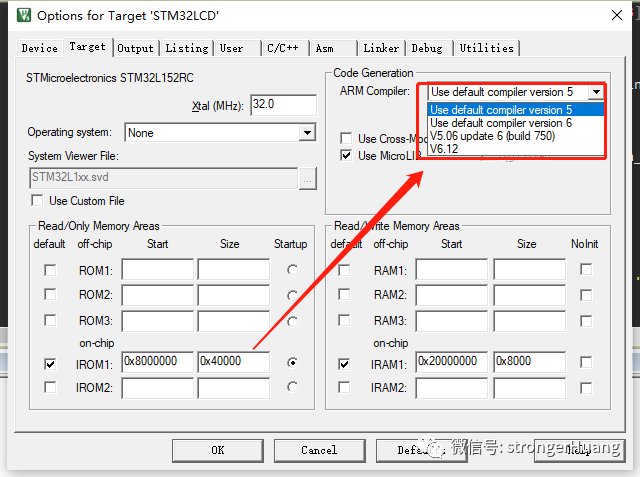Viewport: 640px width, 477px height.
Task: Check the RAM2 default checkbox
Action: point(344,294)
